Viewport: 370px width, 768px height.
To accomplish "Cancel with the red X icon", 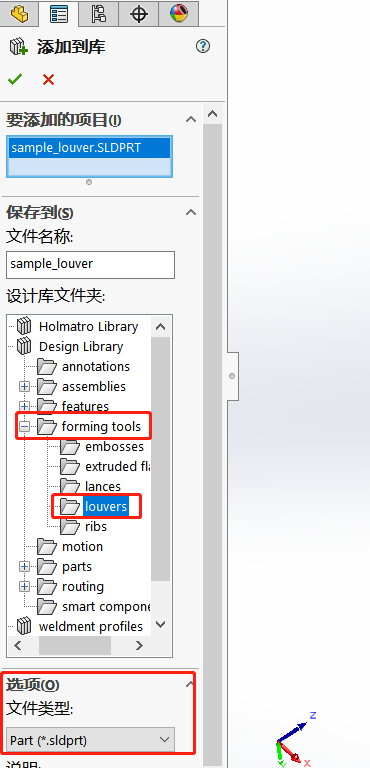I will point(48,79).
